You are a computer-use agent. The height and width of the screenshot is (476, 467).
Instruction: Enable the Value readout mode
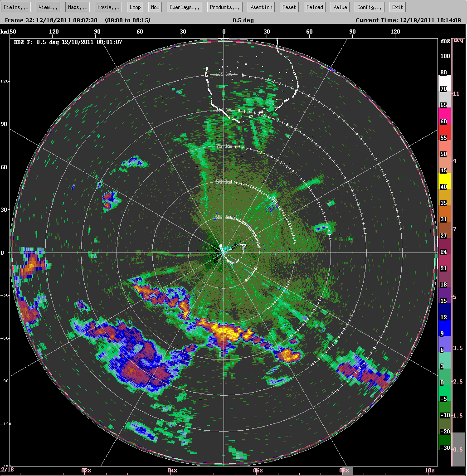click(x=340, y=7)
